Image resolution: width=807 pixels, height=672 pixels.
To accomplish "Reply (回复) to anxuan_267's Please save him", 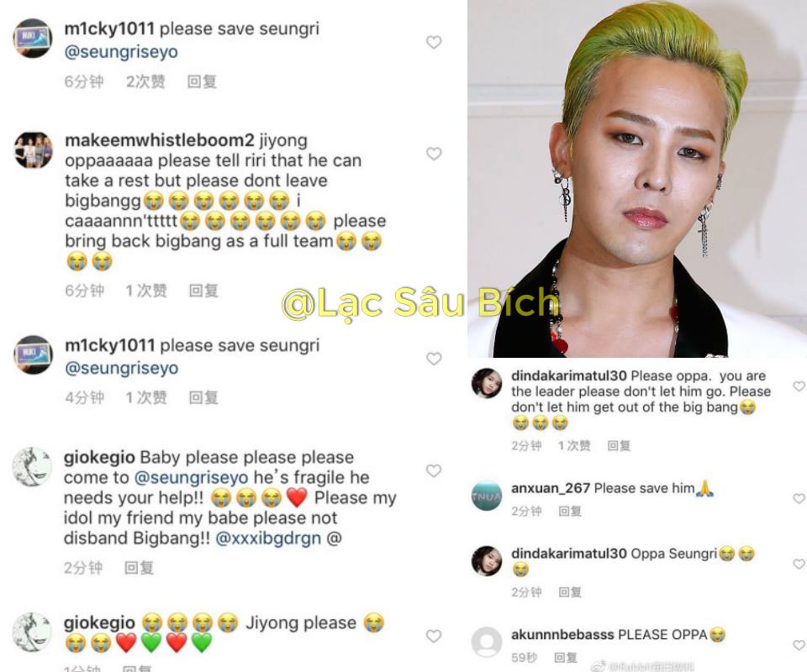I will click(570, 511).
